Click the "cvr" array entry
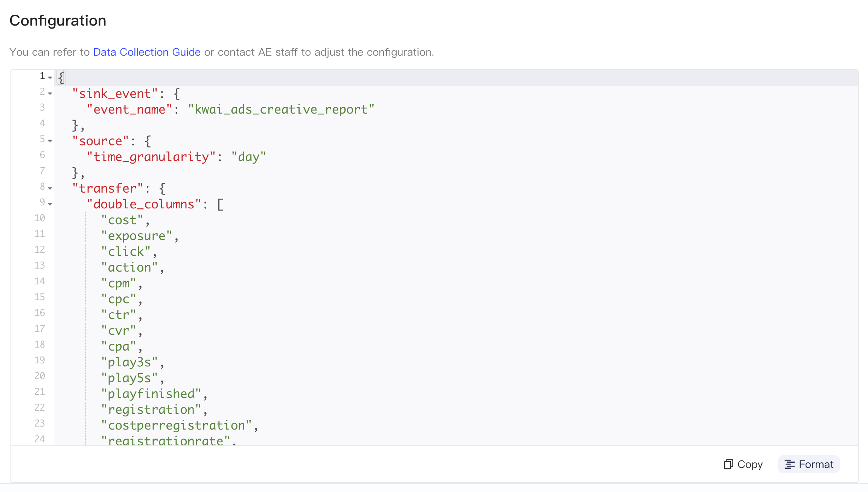This screenshot has height=492, width=868. click(119, 331)
